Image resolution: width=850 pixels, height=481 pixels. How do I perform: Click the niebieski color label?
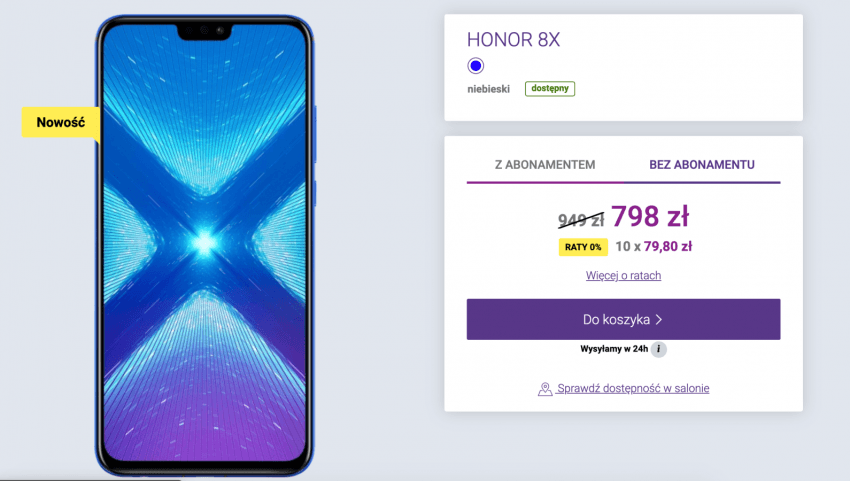[488, 89]
